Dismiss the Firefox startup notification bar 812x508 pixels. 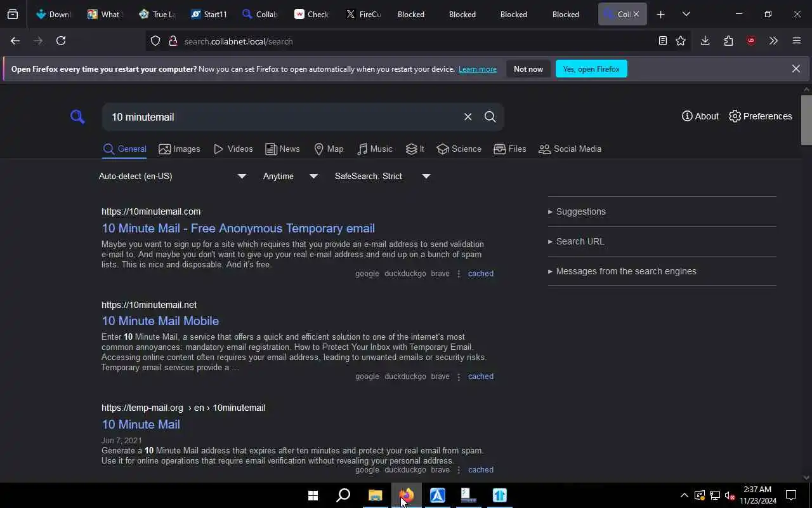pos(796,69)
